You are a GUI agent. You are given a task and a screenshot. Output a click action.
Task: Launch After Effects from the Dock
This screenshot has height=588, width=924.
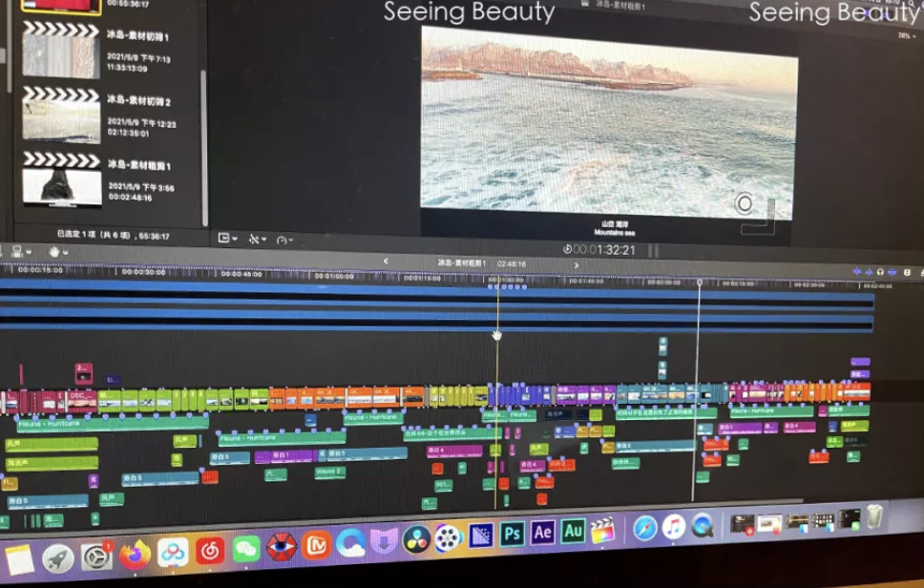pos(542,532)
